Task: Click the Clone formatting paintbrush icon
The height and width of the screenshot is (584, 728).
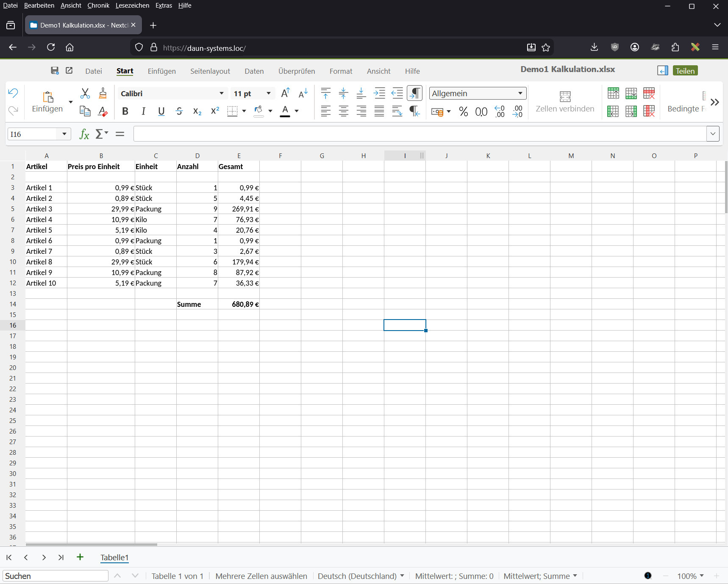Action: point(103,93)
